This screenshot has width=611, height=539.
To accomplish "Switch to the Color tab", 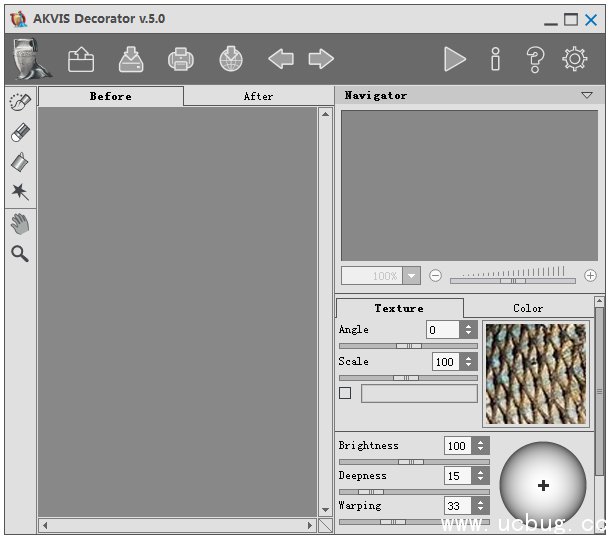I will point(527,308).
